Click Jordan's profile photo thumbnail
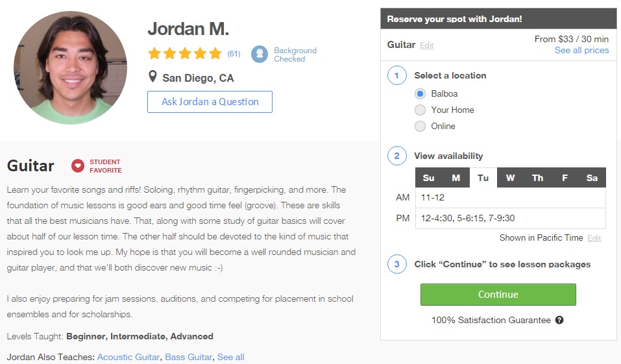Screen dimensions: 621x364 [71, 67]
